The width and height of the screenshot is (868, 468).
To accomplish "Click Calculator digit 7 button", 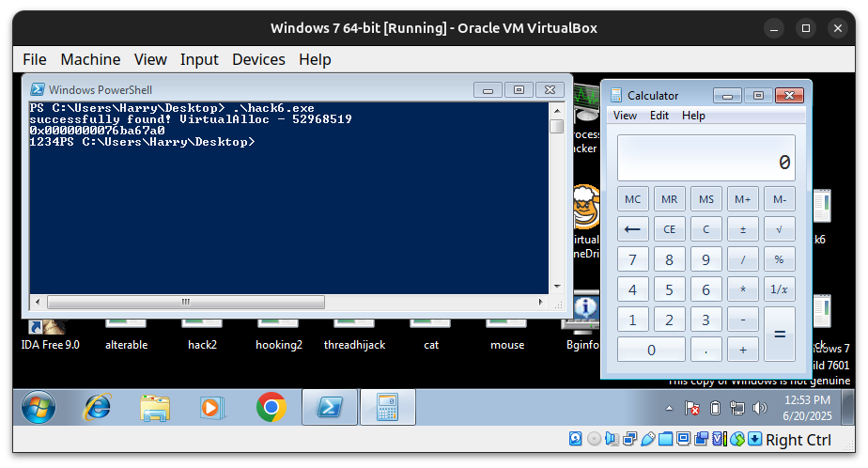I will point(633,259).
